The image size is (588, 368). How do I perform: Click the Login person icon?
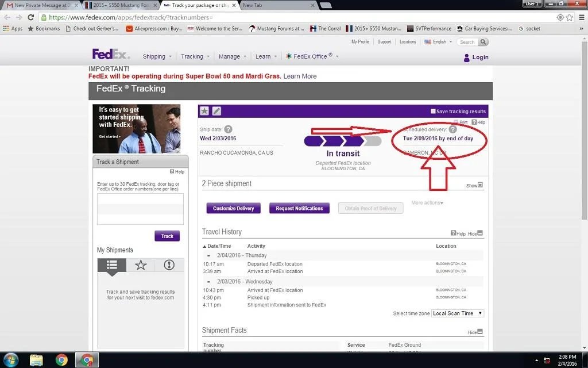(x=466, y=57)
